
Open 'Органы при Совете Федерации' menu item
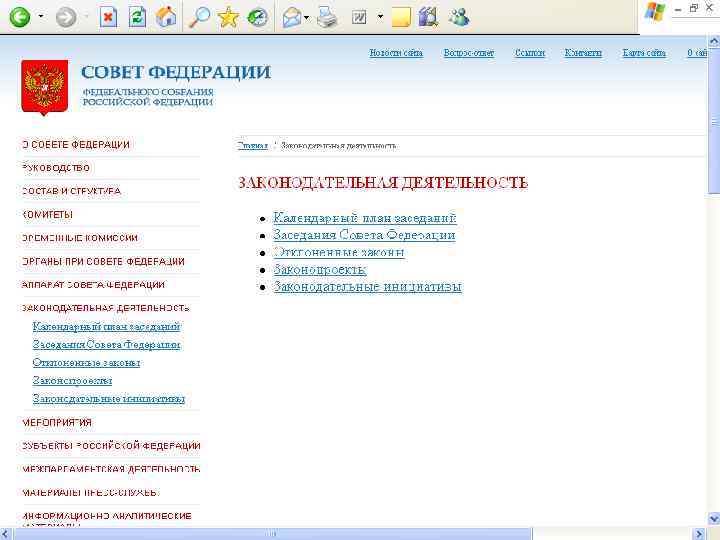103,261
